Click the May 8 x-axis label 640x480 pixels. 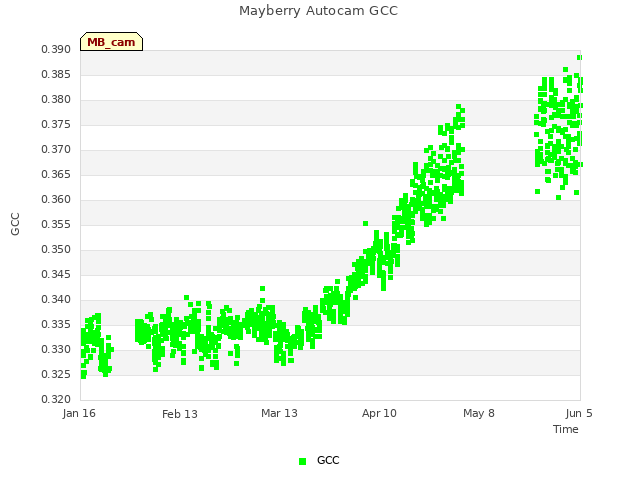tap(479, 413)
